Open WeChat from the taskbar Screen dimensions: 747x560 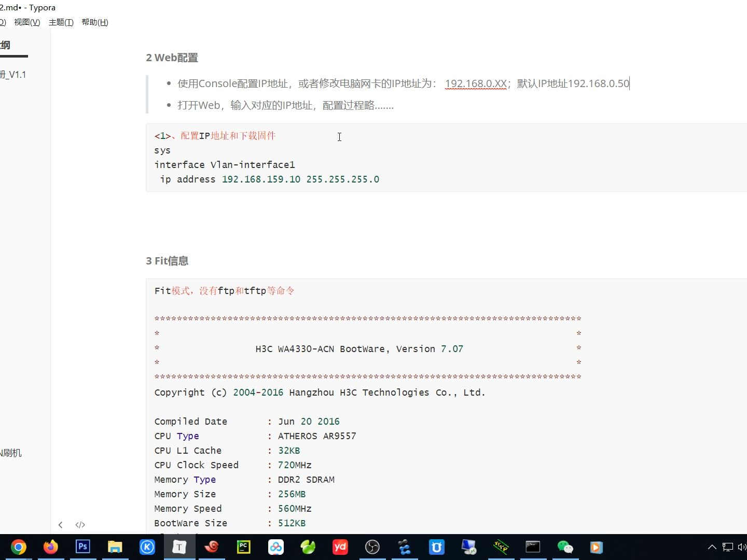tap(565, 547)
